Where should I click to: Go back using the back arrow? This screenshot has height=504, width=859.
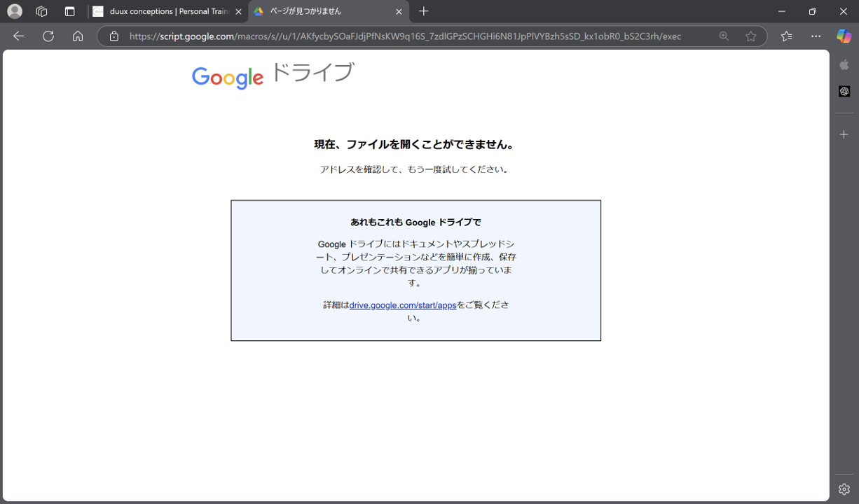[19, 36]
